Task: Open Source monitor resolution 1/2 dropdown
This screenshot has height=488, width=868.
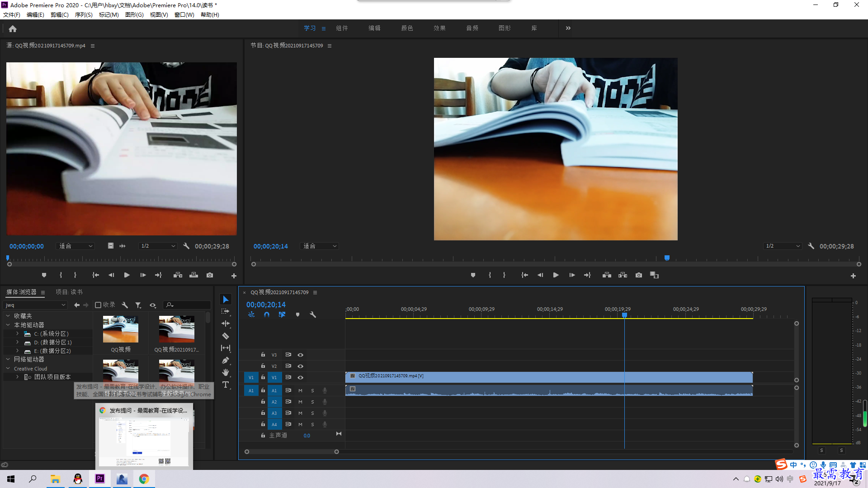Action: (x=158, y=246)
